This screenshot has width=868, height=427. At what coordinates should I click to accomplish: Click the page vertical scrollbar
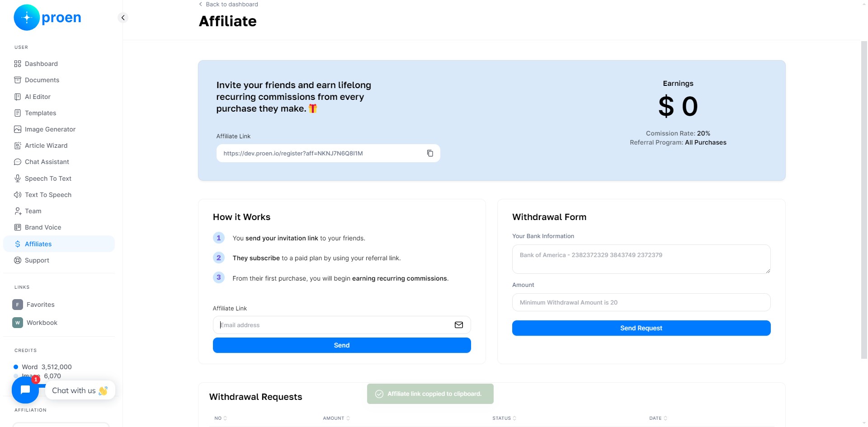point(864,200)
